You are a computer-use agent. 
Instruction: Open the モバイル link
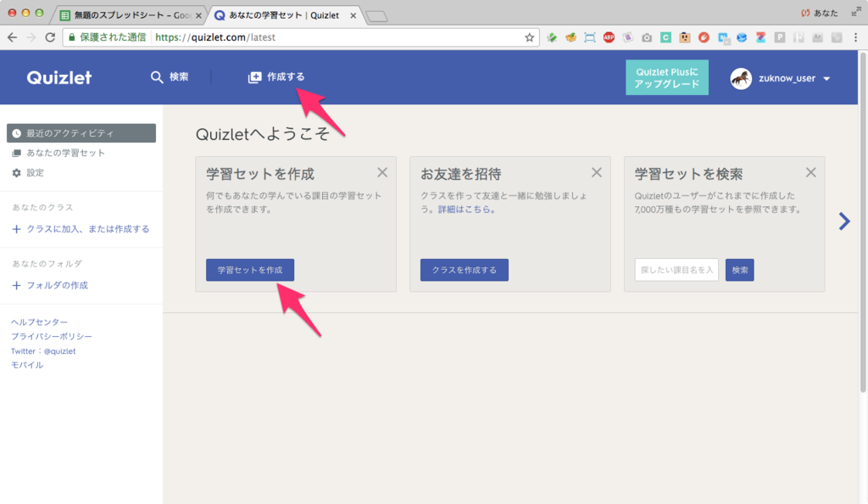[27, 365]
